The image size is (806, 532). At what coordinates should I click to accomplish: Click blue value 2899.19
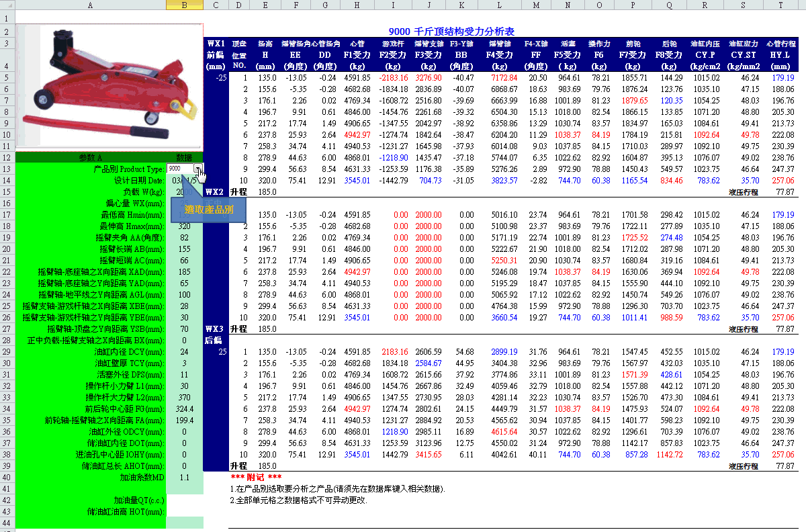point(504,351)
